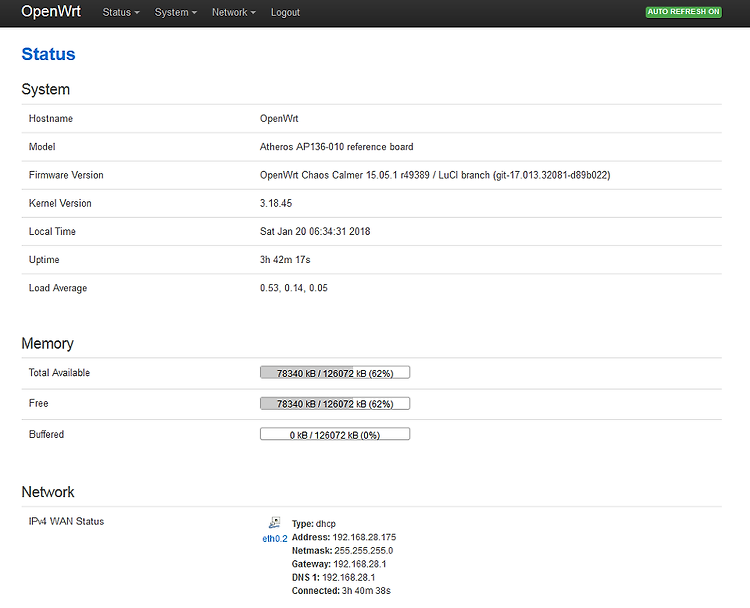750x608 pixels.
Task: Open the Network dropdown menu
Action: click(x=234, y=12)
